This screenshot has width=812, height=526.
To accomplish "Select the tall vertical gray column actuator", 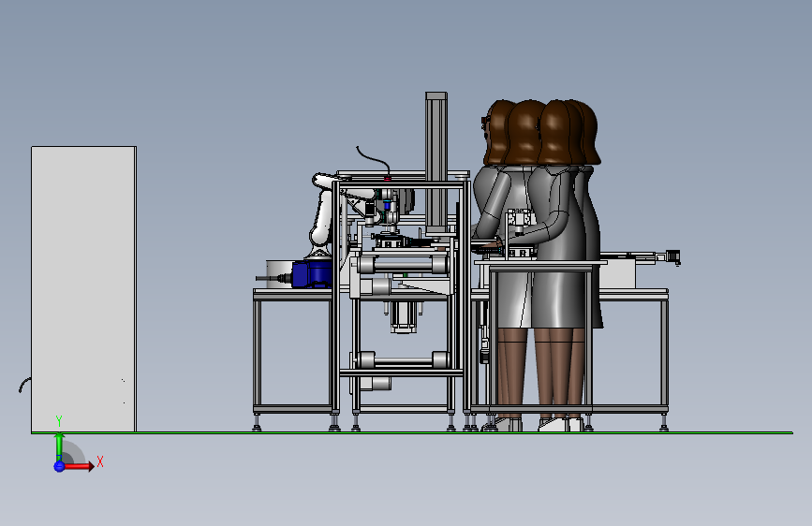I will (x=436, y=163).
